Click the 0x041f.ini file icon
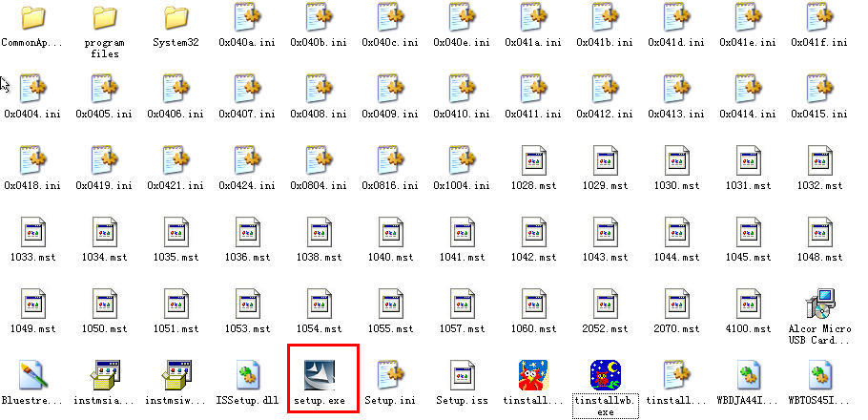 [820, 16]
